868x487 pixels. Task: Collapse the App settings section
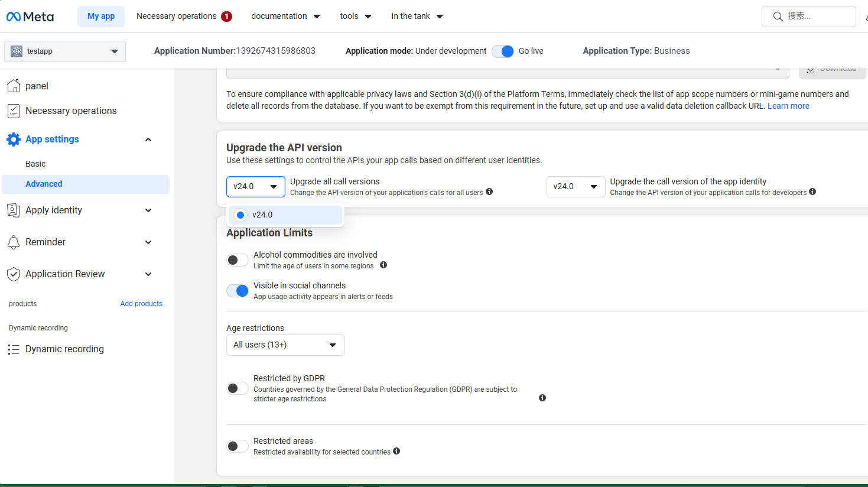[x=148, y=139]
